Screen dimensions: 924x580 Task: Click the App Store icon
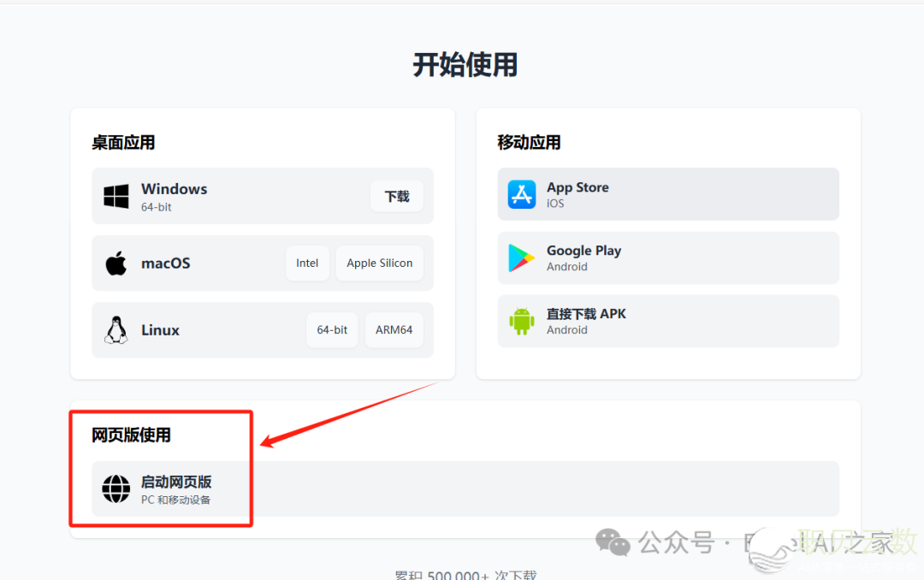(522, 194)
